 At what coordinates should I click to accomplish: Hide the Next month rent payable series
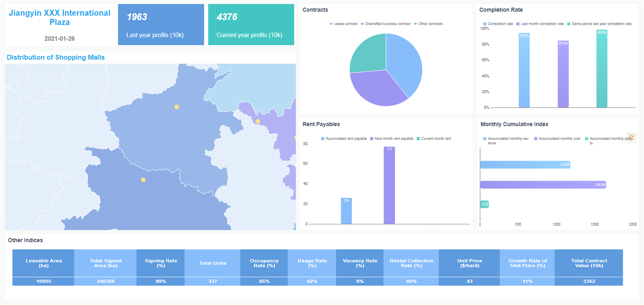pyautogui.click(x=372, y=139)
